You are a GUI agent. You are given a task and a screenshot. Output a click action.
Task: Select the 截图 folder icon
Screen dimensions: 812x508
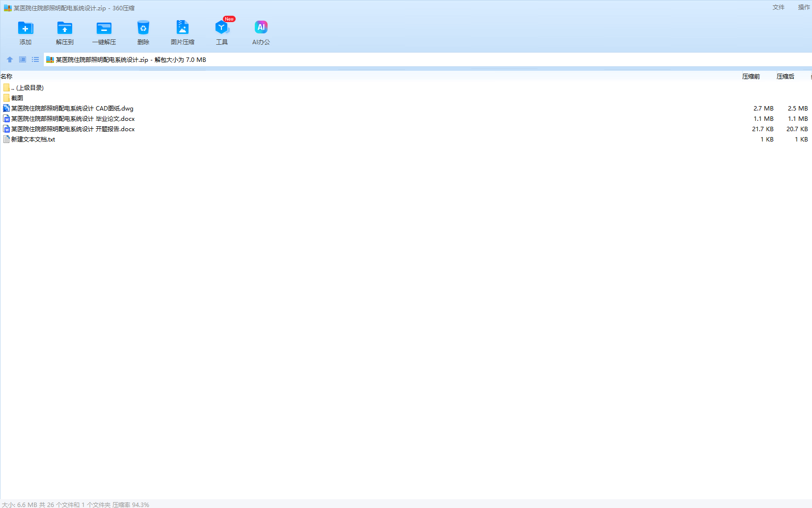pyautogui.click(x=6, y=98)
